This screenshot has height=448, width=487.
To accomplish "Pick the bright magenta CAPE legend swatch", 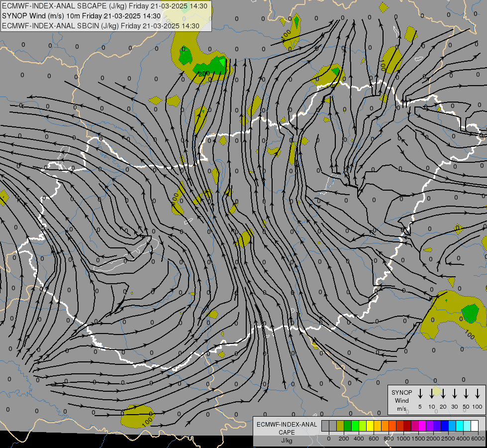I will (x=422, y=426).
